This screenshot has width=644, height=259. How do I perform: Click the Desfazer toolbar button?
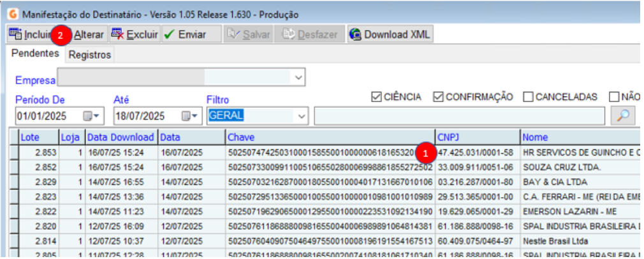click(310, 34)
